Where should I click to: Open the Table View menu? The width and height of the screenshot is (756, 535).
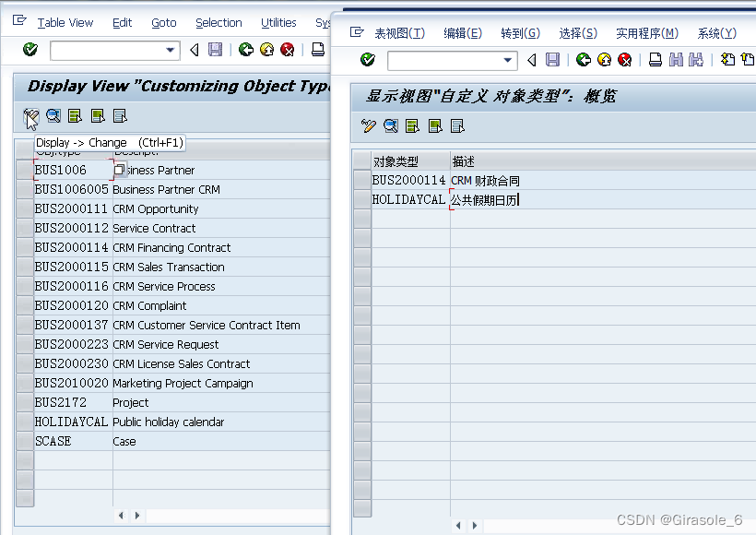(65, 23)
